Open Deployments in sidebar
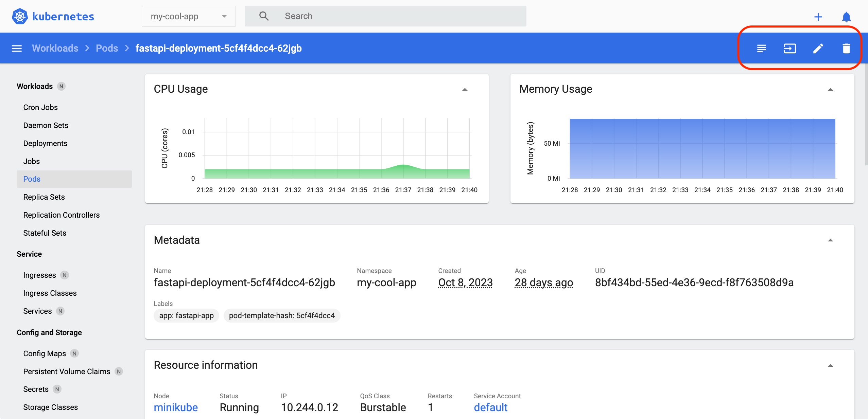 pyautogui.click(x=45, y=143)
